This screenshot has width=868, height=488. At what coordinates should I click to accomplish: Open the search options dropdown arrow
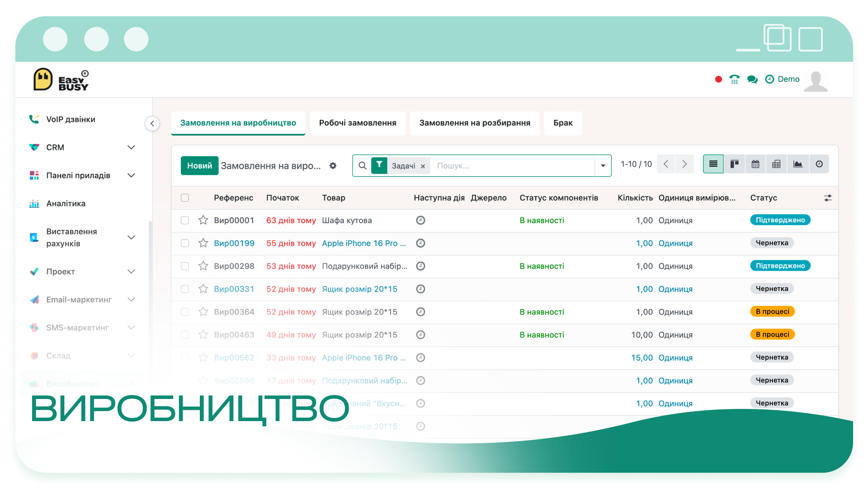(x=603, y=166)
